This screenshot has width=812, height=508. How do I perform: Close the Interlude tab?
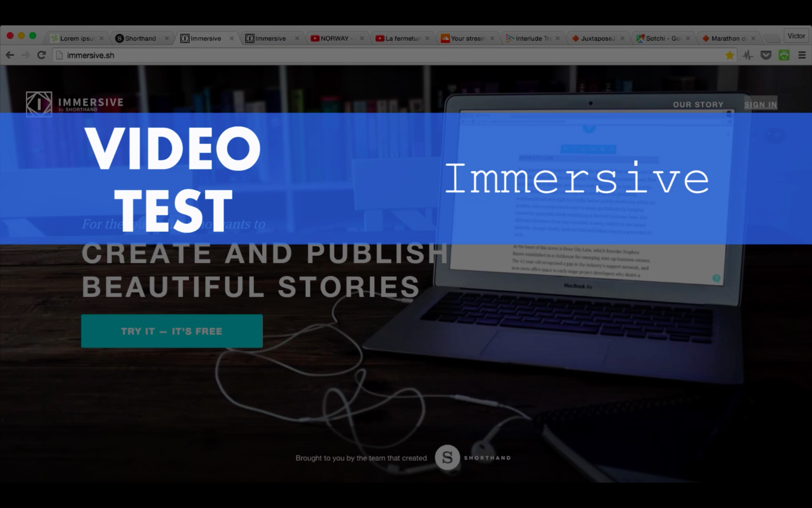(x=558, y=38)
